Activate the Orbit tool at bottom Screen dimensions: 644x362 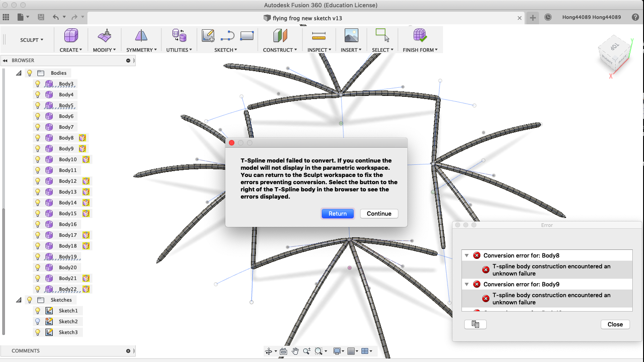pyautogui.click(x=269, y=351)
